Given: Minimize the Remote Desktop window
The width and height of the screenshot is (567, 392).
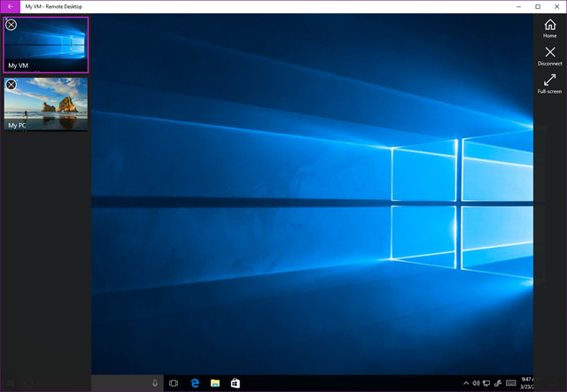Looking at the screenshot, I should pyautogui.click(x=518, y=6).
